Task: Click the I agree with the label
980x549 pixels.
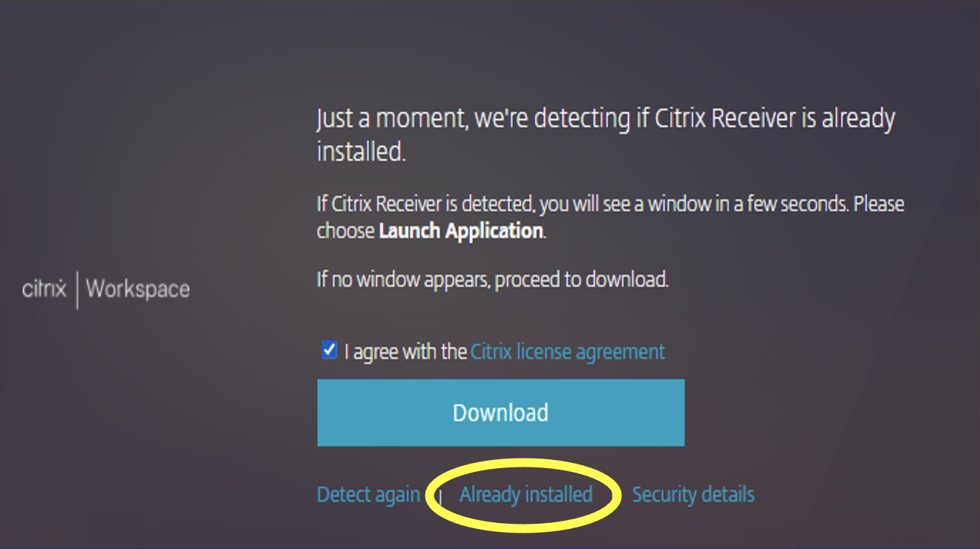Action: coord(405,351)
